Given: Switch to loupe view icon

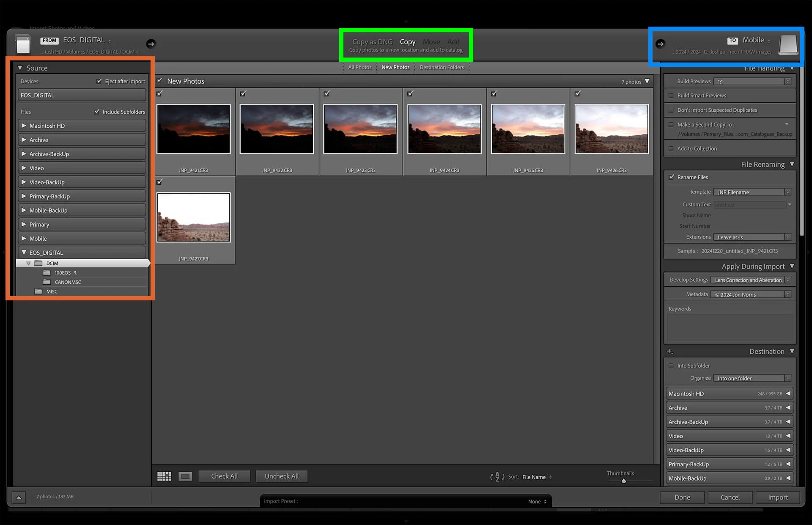Looking at the screenshot, I should pyautogui.click(x=185, y=476).
